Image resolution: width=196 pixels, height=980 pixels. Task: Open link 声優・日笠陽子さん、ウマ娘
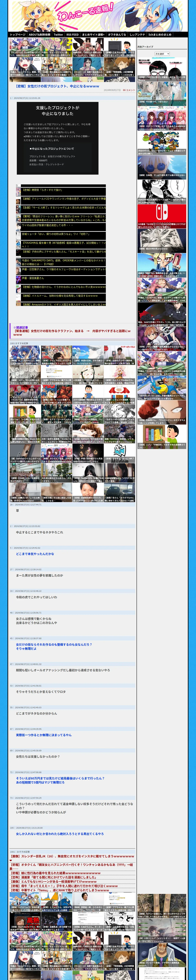tap(64, 269)
